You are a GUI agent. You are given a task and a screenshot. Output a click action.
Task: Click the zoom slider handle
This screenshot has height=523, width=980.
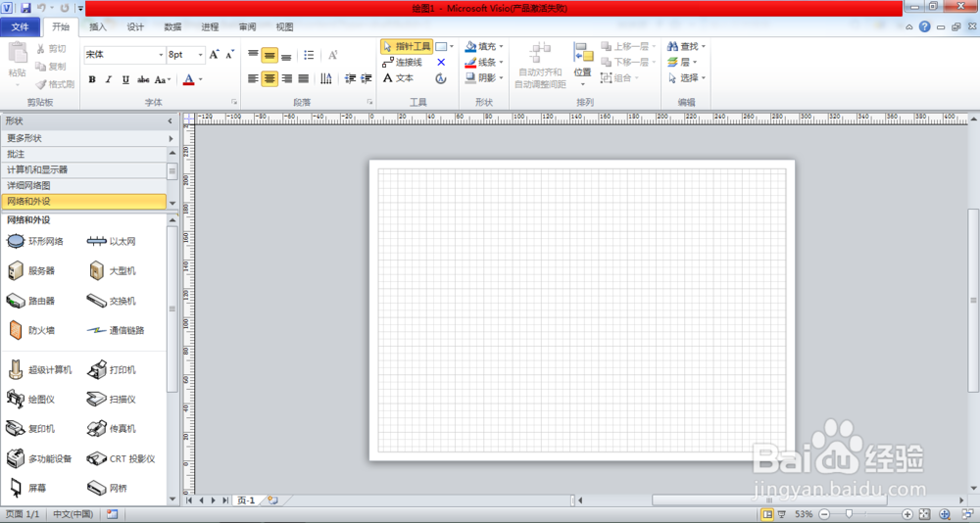849,514
